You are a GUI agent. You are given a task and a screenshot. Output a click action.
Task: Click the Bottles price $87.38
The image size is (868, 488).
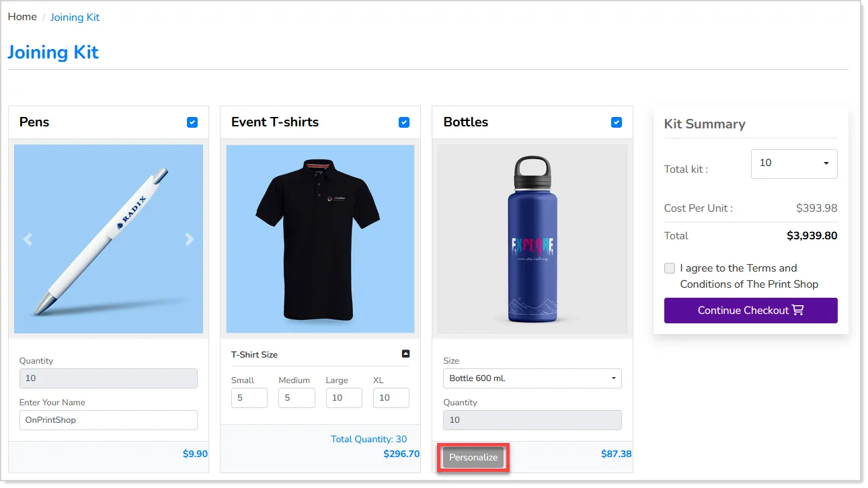[x=617, y=454]
